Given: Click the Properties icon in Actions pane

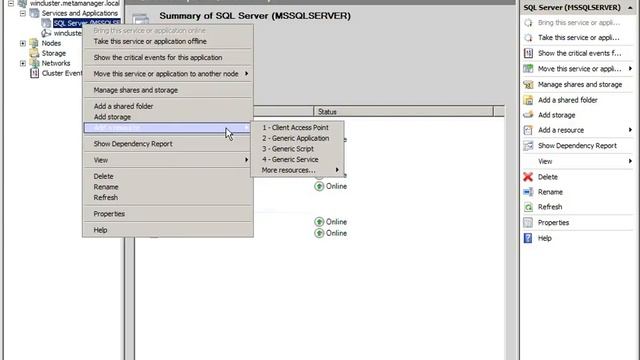Looking at the screenshot, I should tap(528, 222).
